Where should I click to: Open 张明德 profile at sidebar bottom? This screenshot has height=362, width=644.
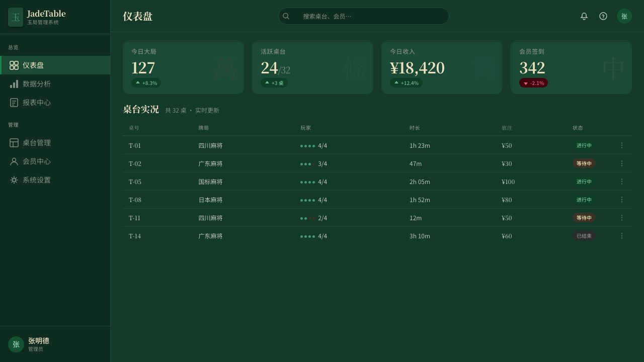pos(55,344)
